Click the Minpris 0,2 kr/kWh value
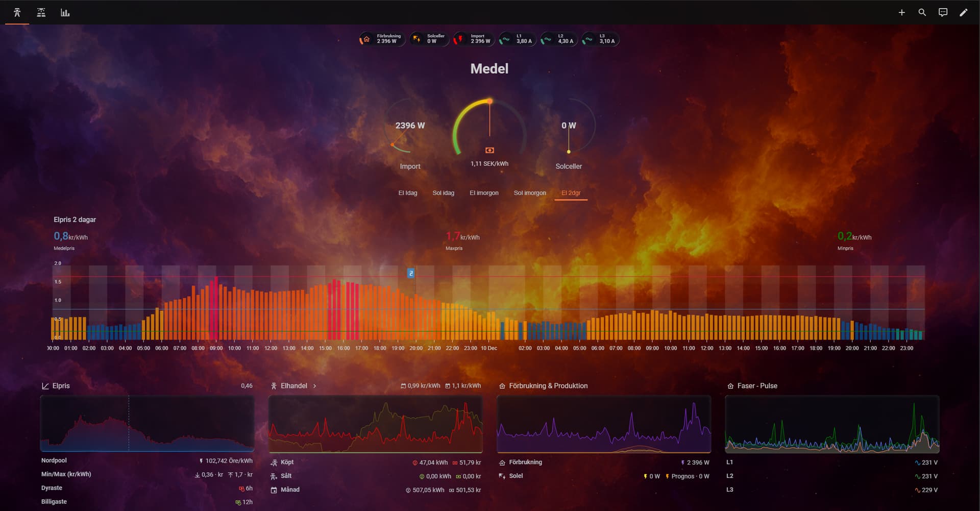Image resolution: width=980 pixels, height=511 pixels. click(854, 236)
